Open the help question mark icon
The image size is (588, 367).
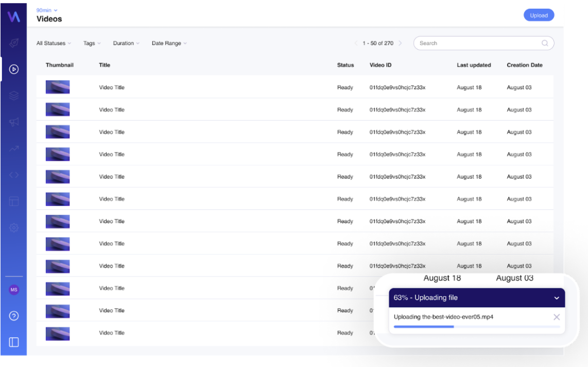(14, 316)
